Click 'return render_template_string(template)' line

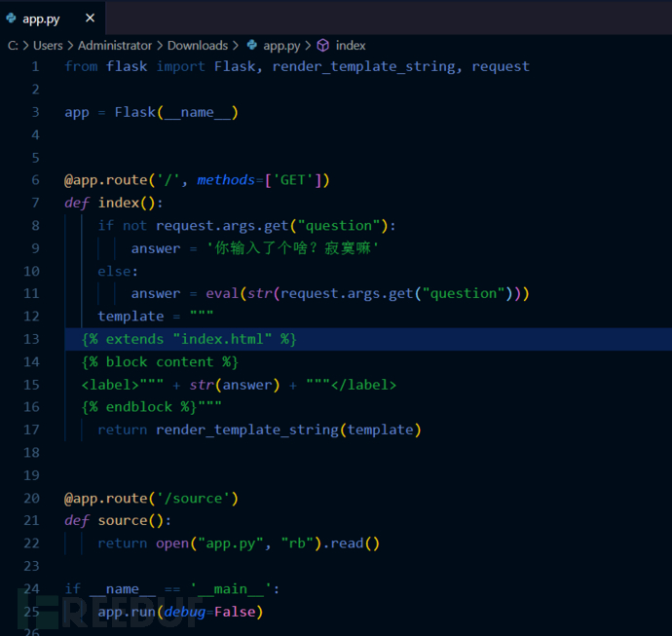click(x=259, y=430)
